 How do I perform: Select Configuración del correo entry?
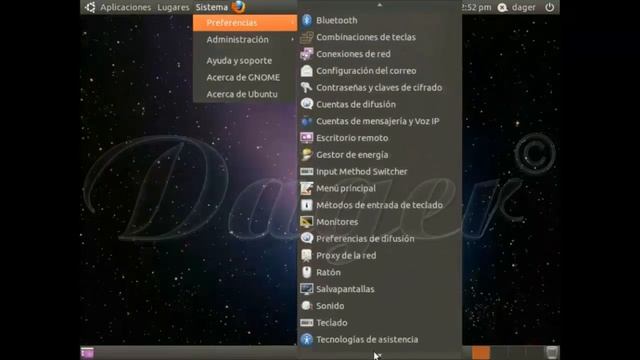tap(379, 71)
